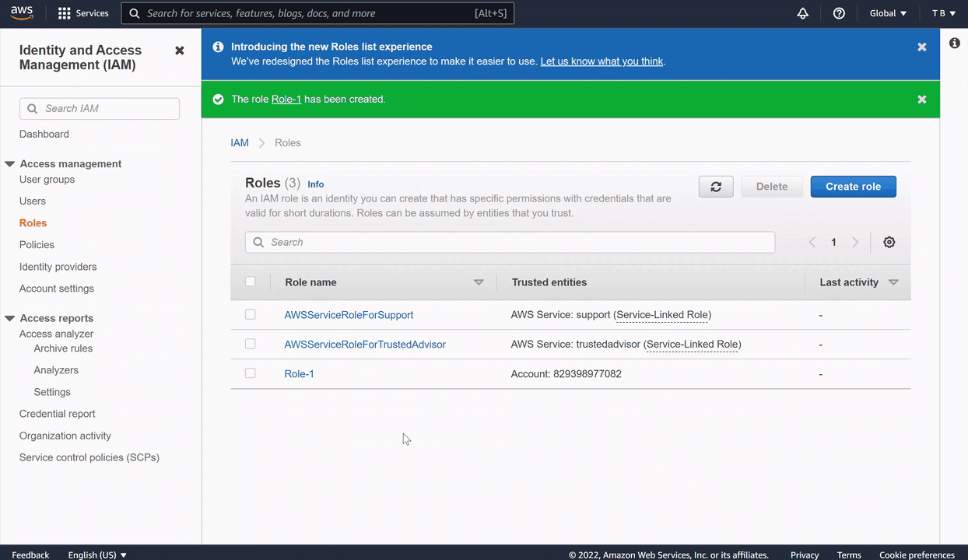Open Dashboard in the sidebar
968x560 pixels.
point(44,134)
